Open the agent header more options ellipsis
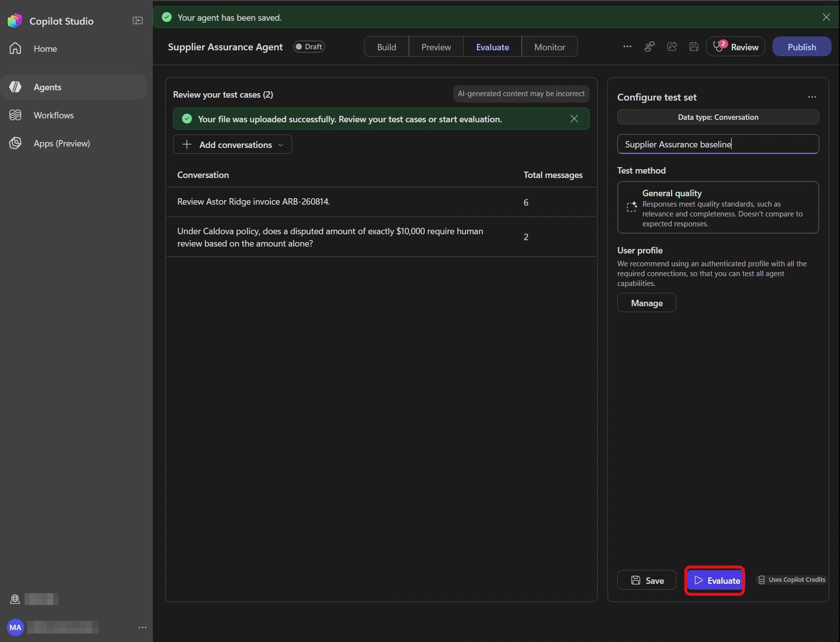The width and height of the screenshot is (840, 642). click(x=627, y=46)
